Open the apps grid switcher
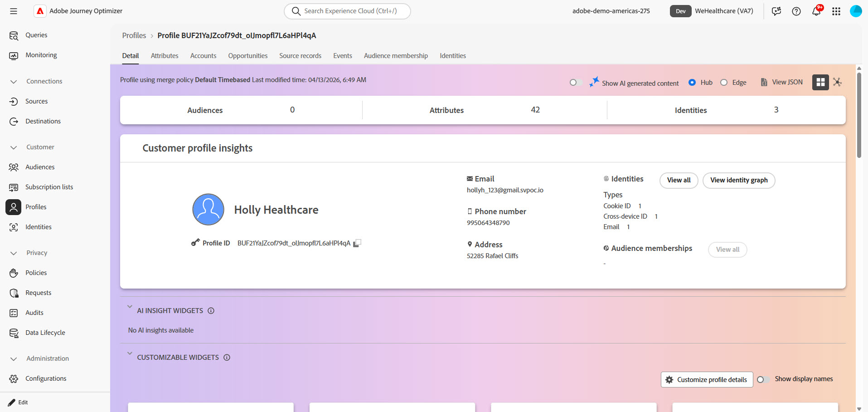The image size is (868, 412). (x=836, y=11)
